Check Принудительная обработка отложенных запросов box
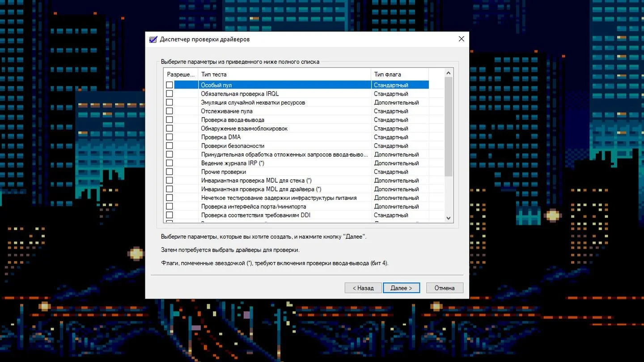The image size is (644, 362). point(169,154)
